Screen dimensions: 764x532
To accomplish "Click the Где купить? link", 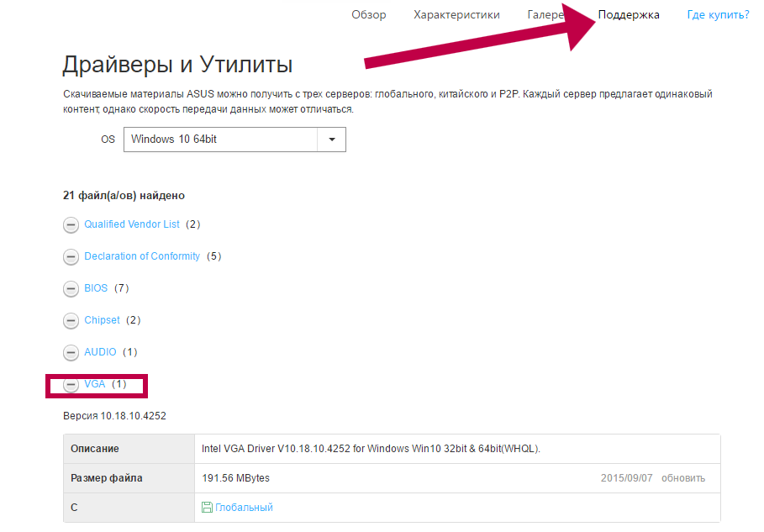I will (x=717, y=15).
